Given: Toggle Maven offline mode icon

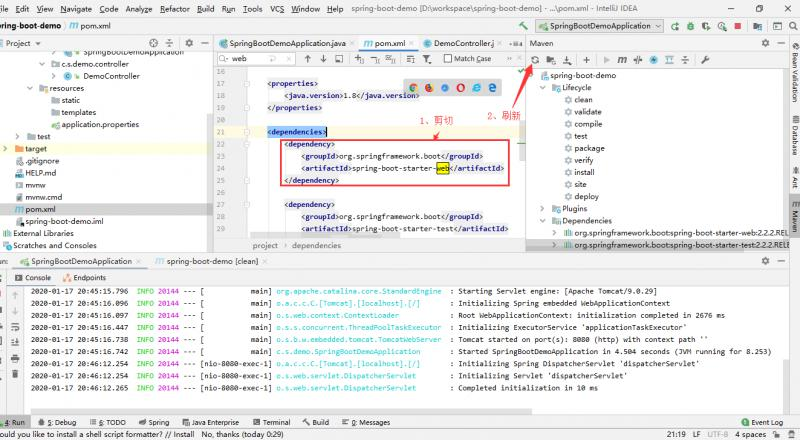Looking at the screenshot, I should 638,60.
